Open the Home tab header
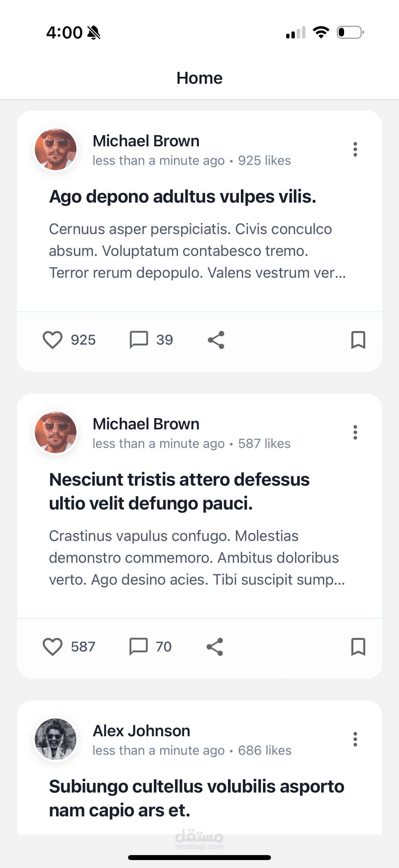The width and height of the screenshot is (399, 868). [199, 77]
